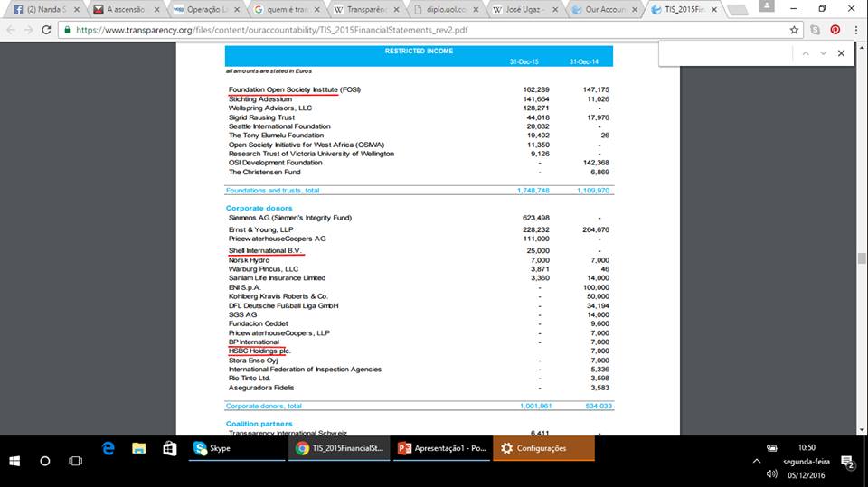This screenshot has height=487, width=868.
Task: Close the find bar
Action: (841, 53)
